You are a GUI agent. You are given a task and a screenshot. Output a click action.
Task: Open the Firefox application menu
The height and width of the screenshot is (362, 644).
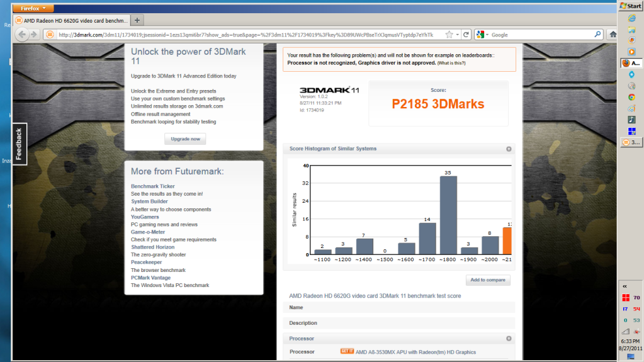click(x=33, y=8)
